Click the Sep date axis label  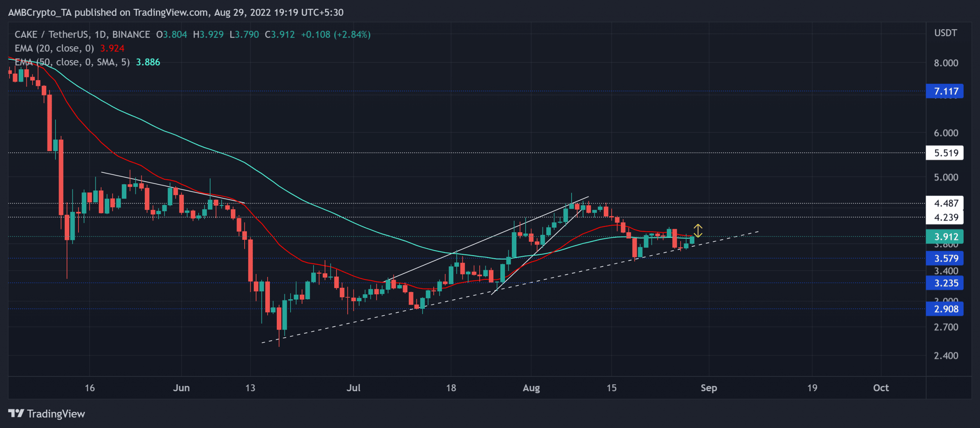[709, 388]
